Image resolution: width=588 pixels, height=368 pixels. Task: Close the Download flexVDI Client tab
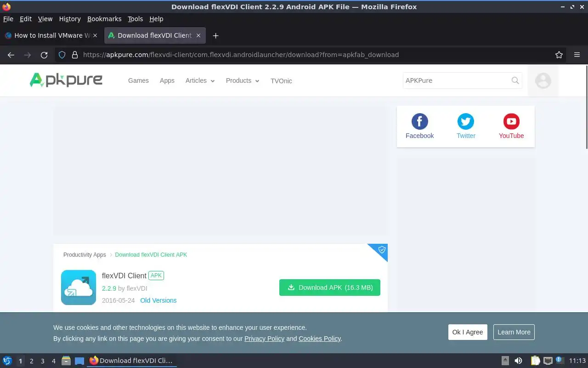[x=198, y=35]
